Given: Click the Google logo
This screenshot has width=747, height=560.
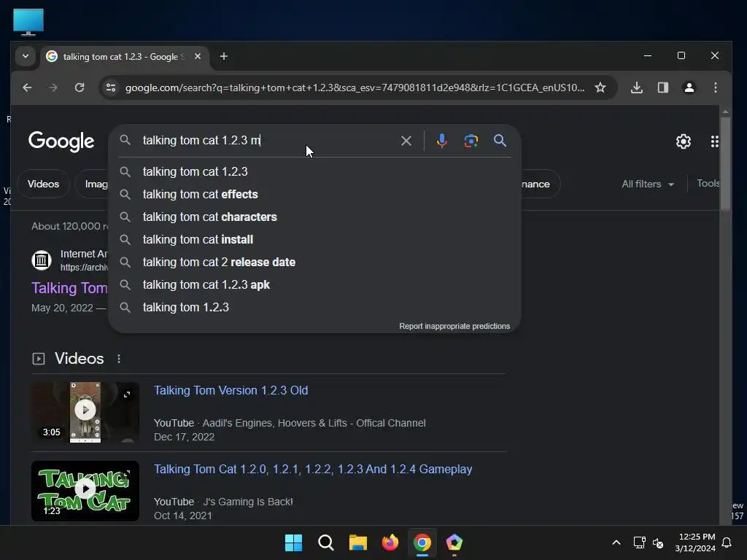Looking at the screenshot, I should (x=61, y=141).
